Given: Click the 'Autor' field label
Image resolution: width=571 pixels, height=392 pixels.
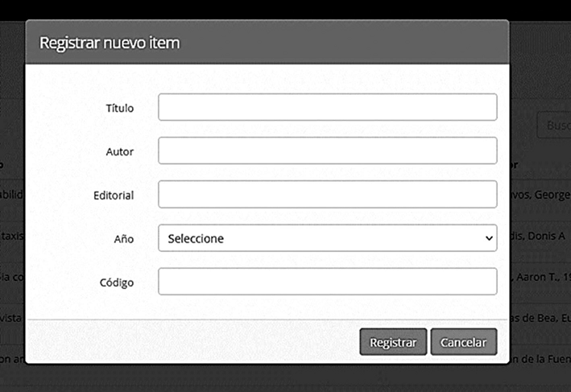Looking at the screenshot, I should 119,151.
